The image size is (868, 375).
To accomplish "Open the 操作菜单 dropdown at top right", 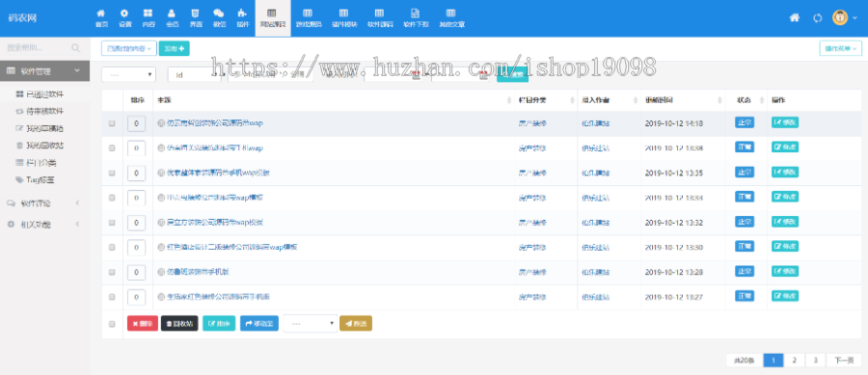I will tap(840, 48).
